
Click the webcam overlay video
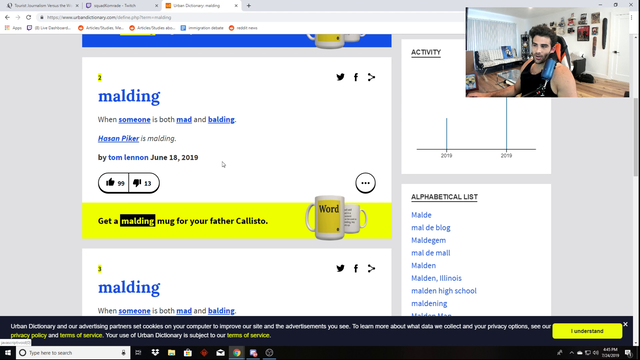pyautogui.click(x=547, y=52)
